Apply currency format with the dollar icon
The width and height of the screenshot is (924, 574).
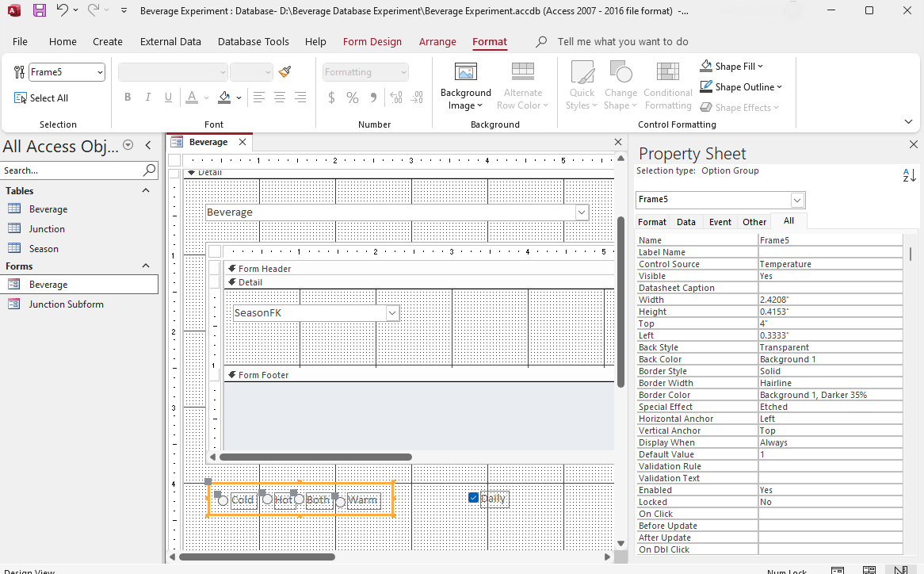point(331,98)
